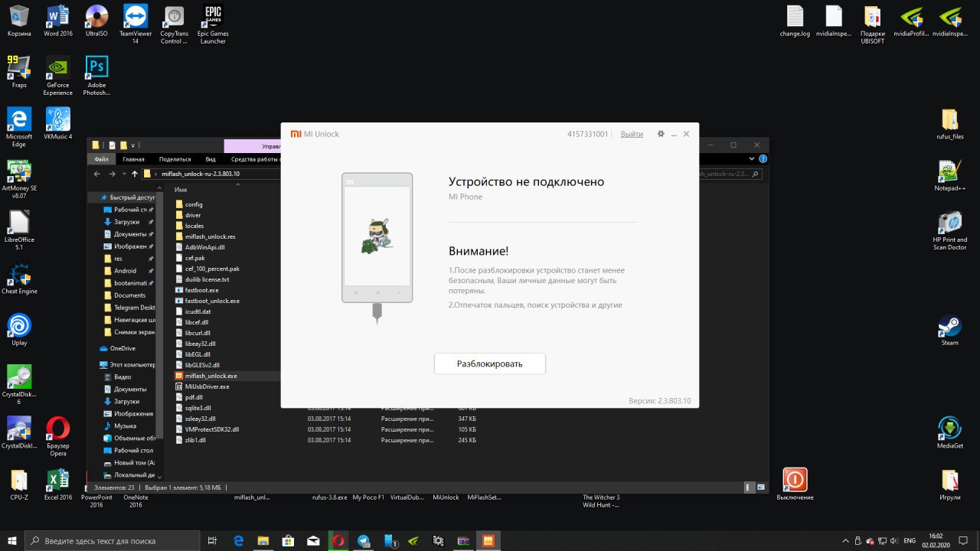Launch Adobe Photoshop desktop shortcut
The width and height of the screenshot is (980, 551).
pyautogui.click(x=96, y=76)
